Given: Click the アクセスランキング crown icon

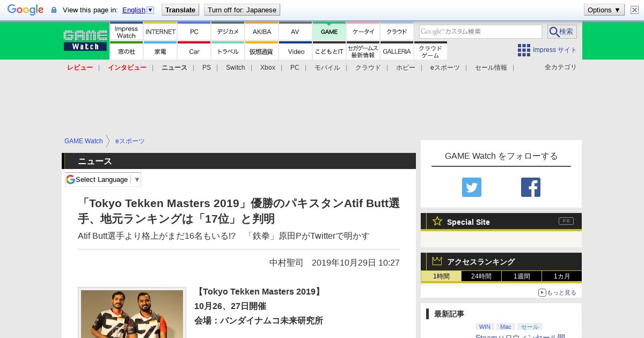Looking at the screenshot, I should (437, 261).
